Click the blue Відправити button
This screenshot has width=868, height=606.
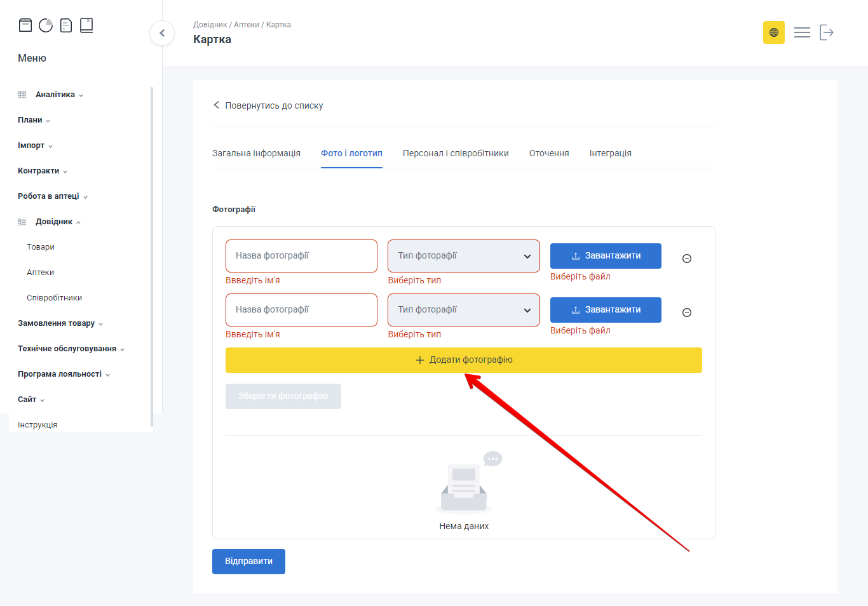tap(248, 562)
